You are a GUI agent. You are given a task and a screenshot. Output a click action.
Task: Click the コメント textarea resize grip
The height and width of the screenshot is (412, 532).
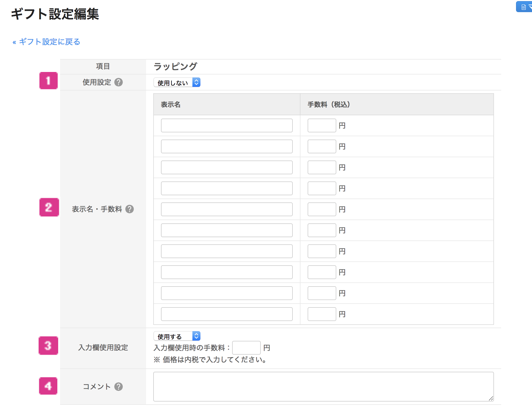(491, 398)
